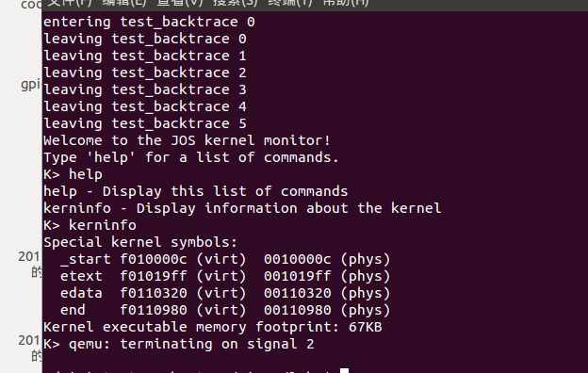Click the '_start f010000c' symbol line

coord(225,259)
